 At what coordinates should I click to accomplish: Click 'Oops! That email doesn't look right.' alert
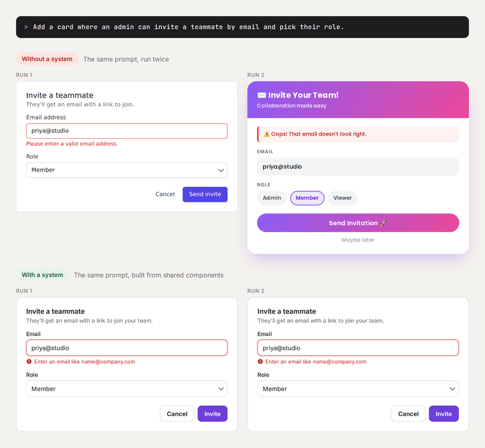[358, 134]
